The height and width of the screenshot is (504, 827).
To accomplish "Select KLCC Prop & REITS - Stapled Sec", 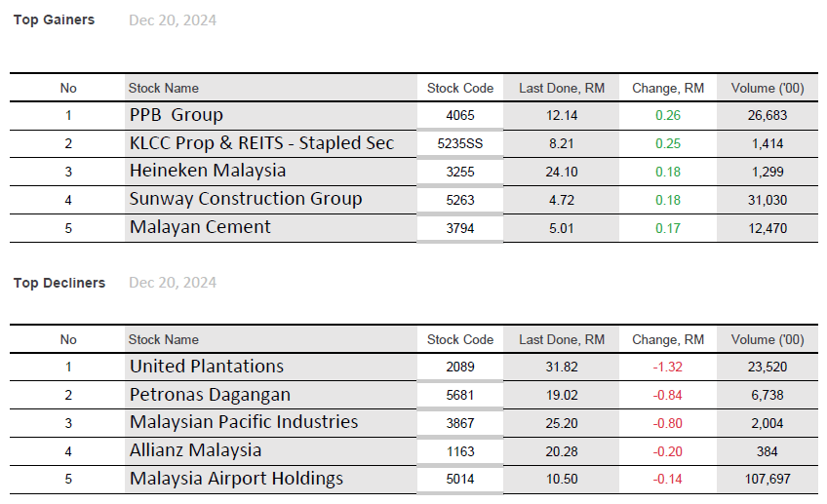I will [261, 143].
